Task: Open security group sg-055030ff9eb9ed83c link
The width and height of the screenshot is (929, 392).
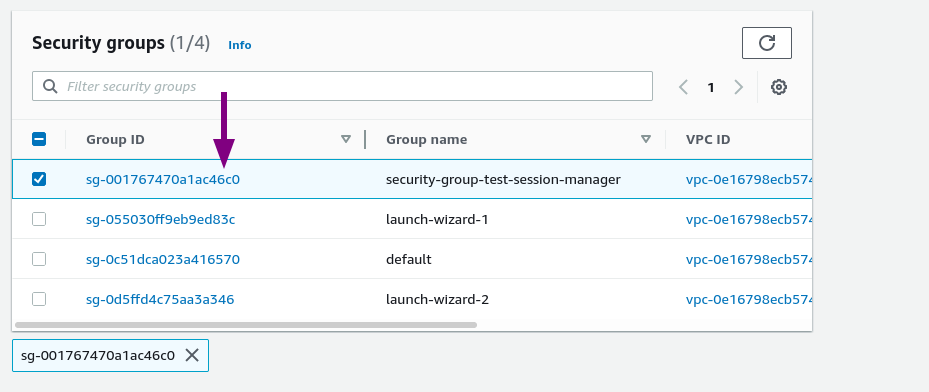Action: 161,219
